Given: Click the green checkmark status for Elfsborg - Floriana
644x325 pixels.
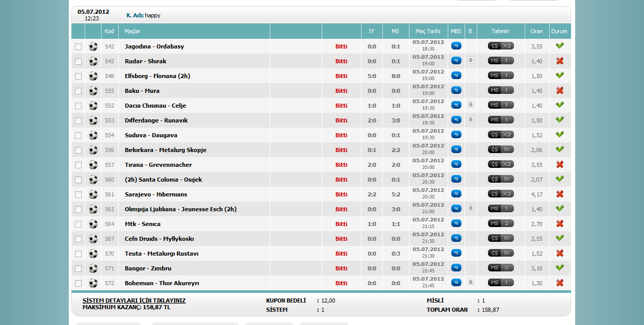Looking at the screenshot, I should pos(559,75).
